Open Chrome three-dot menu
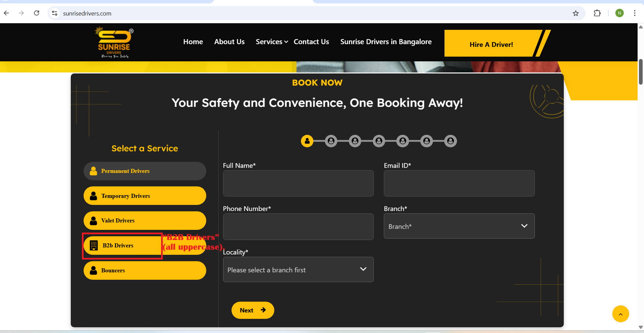This screenshot has width=644, height=333. coord(635,13)
